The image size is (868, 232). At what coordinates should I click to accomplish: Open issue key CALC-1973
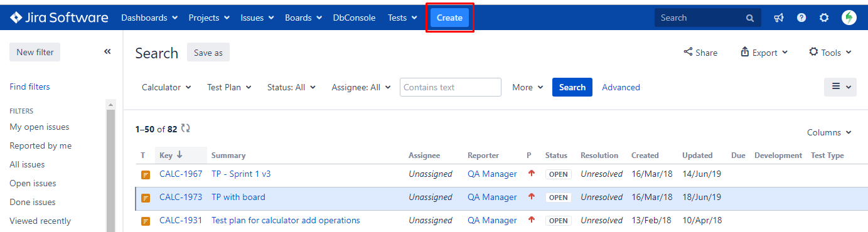pos(181,197)
